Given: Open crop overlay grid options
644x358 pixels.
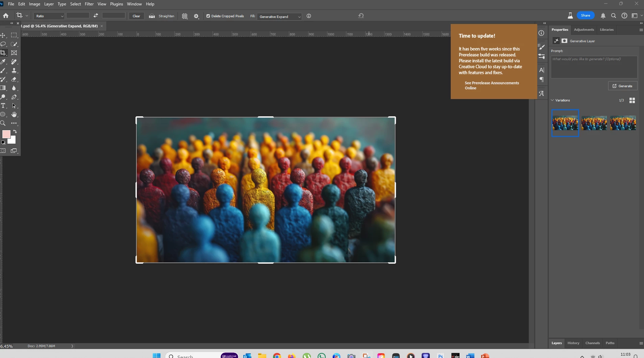Looking at the screenshot, I should coord(184,16).
